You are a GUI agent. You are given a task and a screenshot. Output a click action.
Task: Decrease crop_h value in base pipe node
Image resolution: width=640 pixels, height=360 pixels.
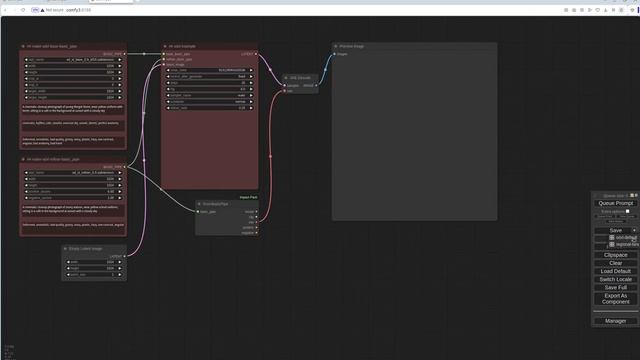pos(27,85)
